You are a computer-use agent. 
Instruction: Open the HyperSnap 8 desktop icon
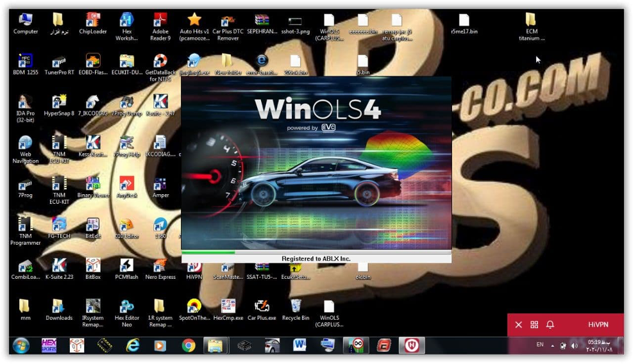click(60, 105)
